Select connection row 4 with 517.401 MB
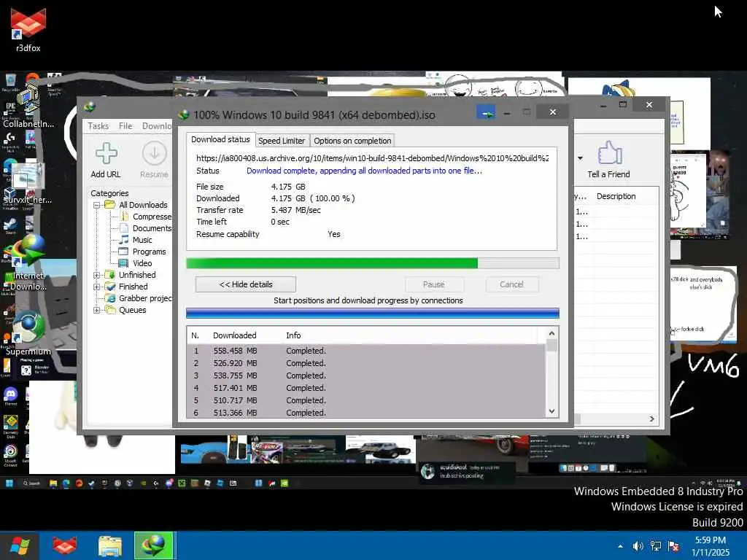Viewport: 747px width, 560px height. point(366,388)
